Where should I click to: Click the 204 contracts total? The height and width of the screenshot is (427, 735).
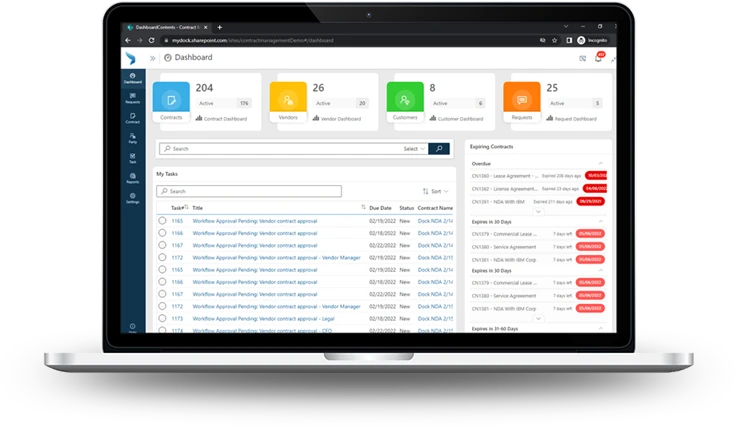pyautogui.click(x=204, y=88)
